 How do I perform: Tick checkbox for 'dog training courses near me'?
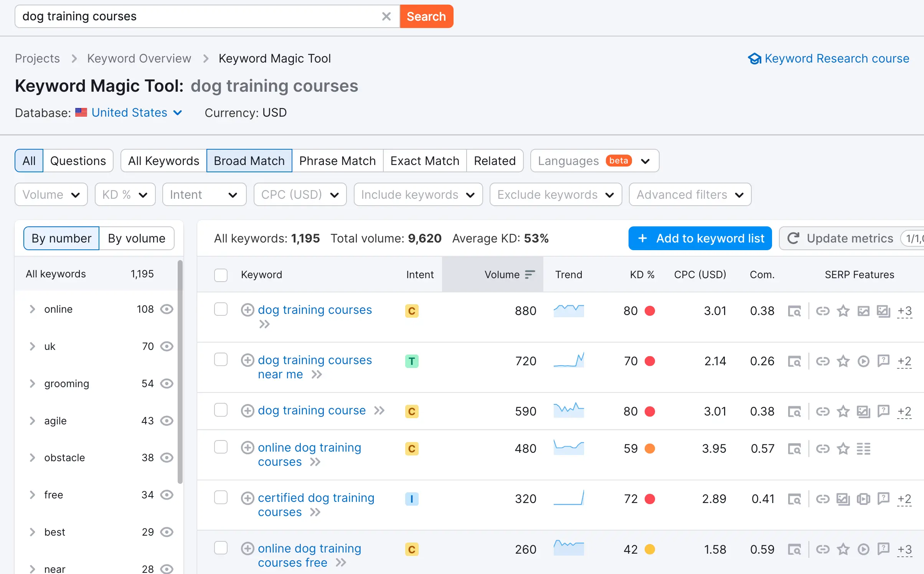click(221, 360)
